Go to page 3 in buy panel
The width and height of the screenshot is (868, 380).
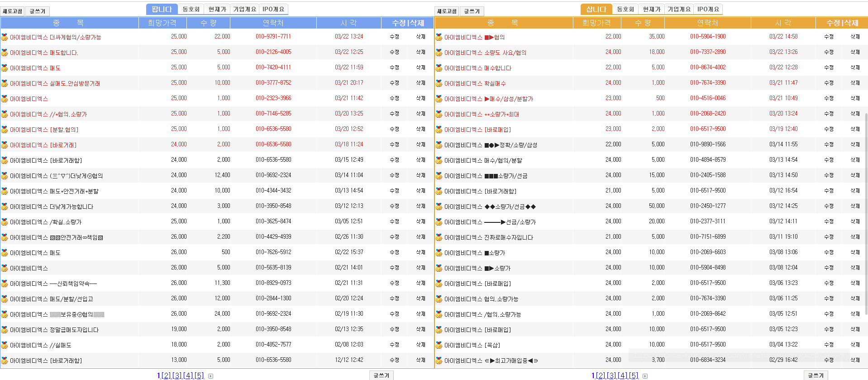[x=611, y=376]
